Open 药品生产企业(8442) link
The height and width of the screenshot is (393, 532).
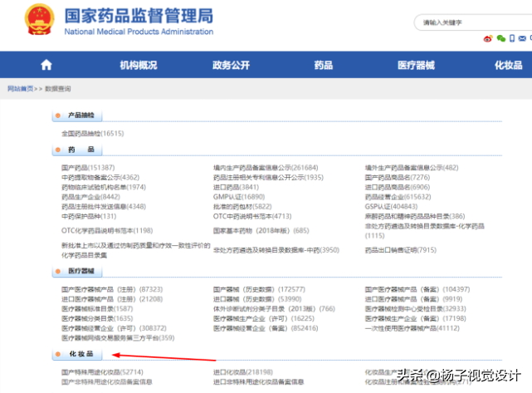pos(90,197)
